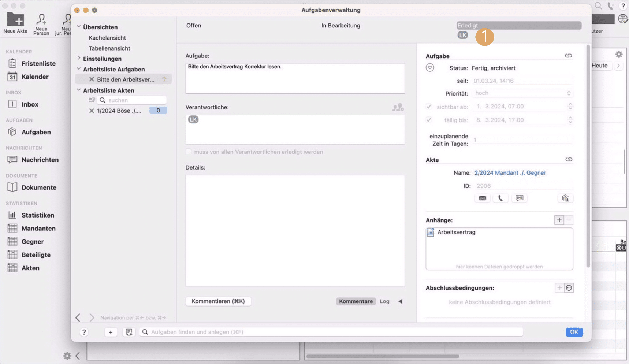The image size is (629, 364).
Task: Navigate back with the left arrow
Action: tap(78, 317)
